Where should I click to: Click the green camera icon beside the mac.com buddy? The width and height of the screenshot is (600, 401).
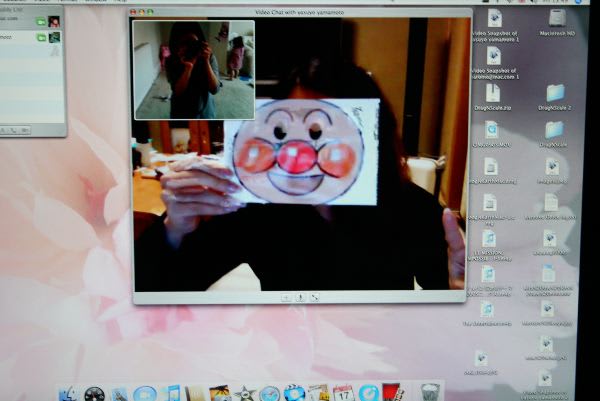pyautogui.click(x=41, y=22)
